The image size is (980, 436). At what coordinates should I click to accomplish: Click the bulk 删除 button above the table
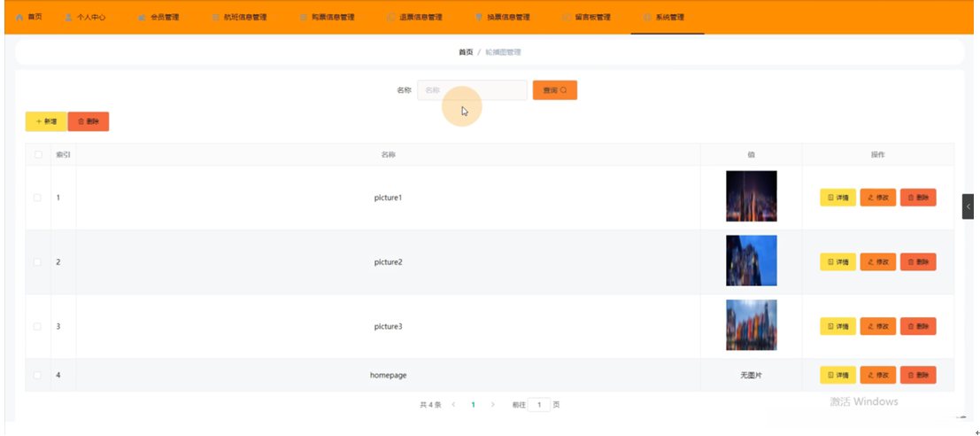pos(89,121)
